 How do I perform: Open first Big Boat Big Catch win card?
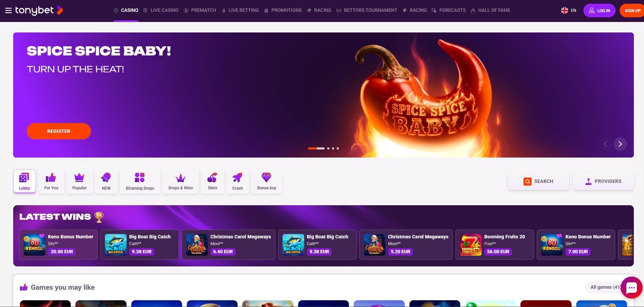140,245
